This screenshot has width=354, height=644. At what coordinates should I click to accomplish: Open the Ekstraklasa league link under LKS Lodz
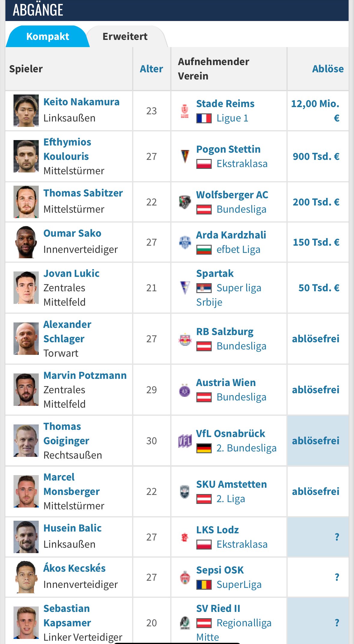(242, 544)
